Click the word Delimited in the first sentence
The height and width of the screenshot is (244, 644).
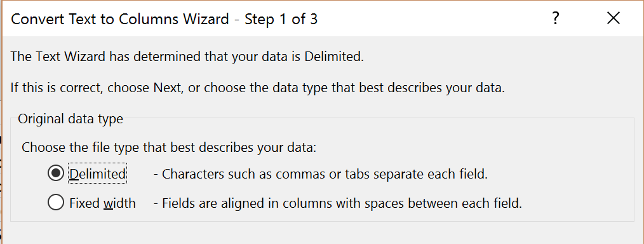334,57
